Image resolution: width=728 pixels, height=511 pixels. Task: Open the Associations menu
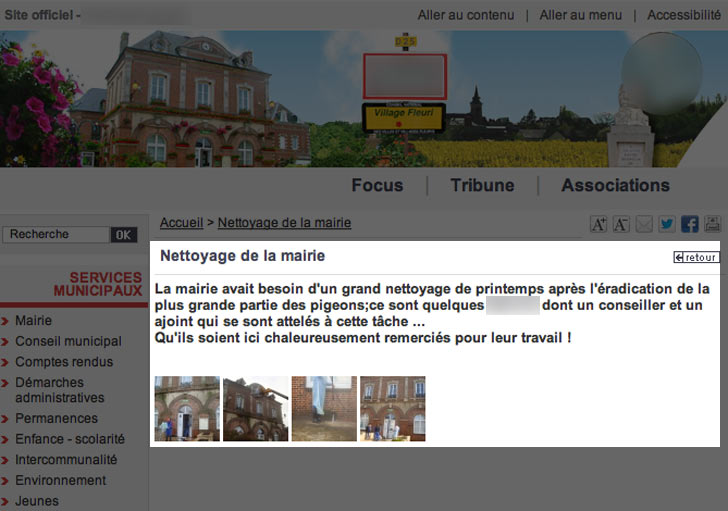click(615, 185)
